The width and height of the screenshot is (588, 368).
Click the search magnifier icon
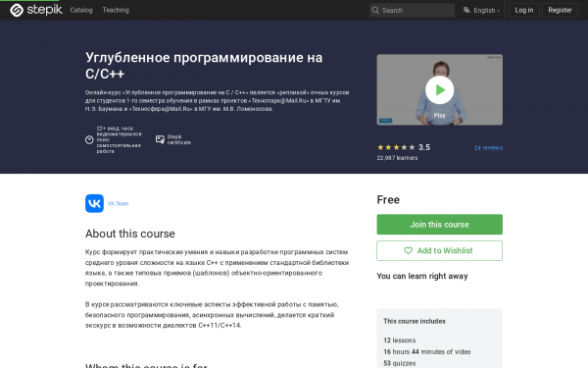click(x=375, y=10)
